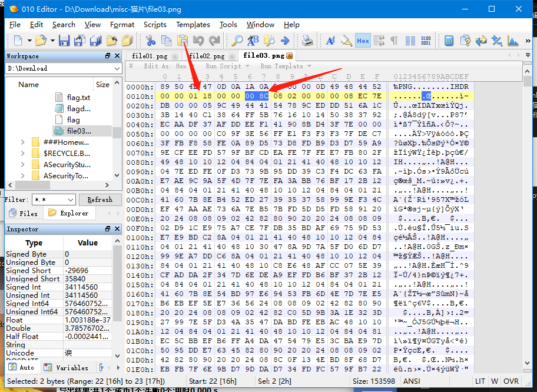Close the file01.png tab
537x392 pixels.
175,56
